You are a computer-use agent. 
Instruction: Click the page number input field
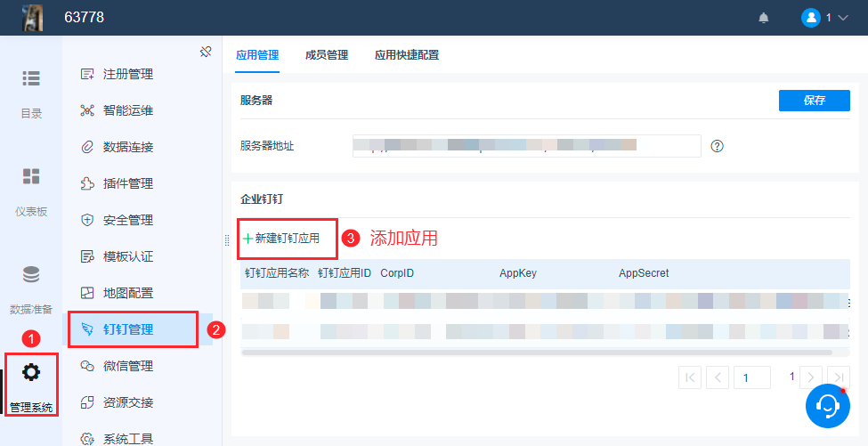752,377
